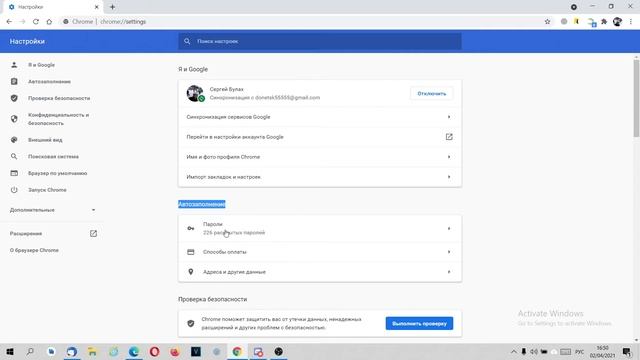The image size is (640, 360).
Task: Expand the Пароли row arrow
Action: tap(449, 229)
